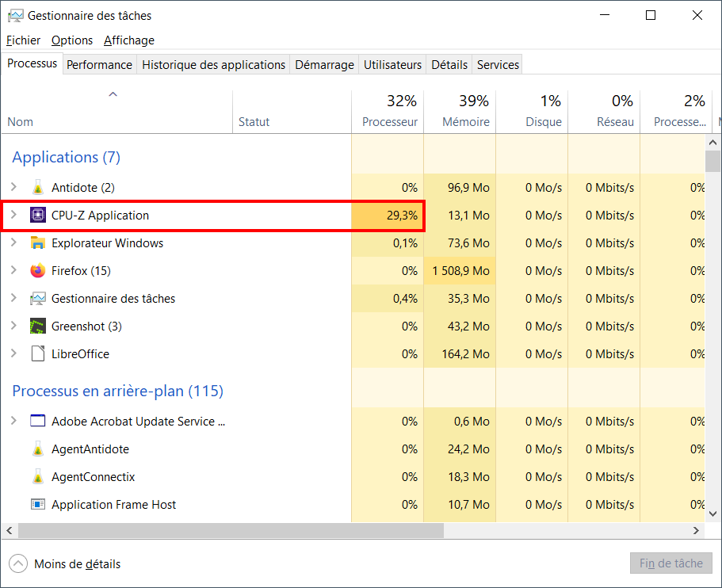722x588 pixels.
Task: Click the AgentAntidote flask icon
Action: pos(38,449)
